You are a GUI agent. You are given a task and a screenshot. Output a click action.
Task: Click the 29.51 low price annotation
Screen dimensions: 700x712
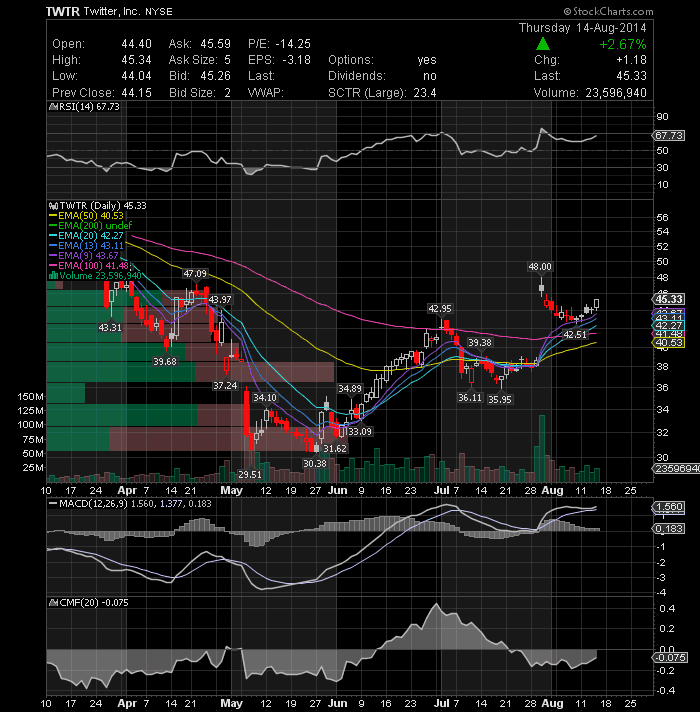pos(250,475)
